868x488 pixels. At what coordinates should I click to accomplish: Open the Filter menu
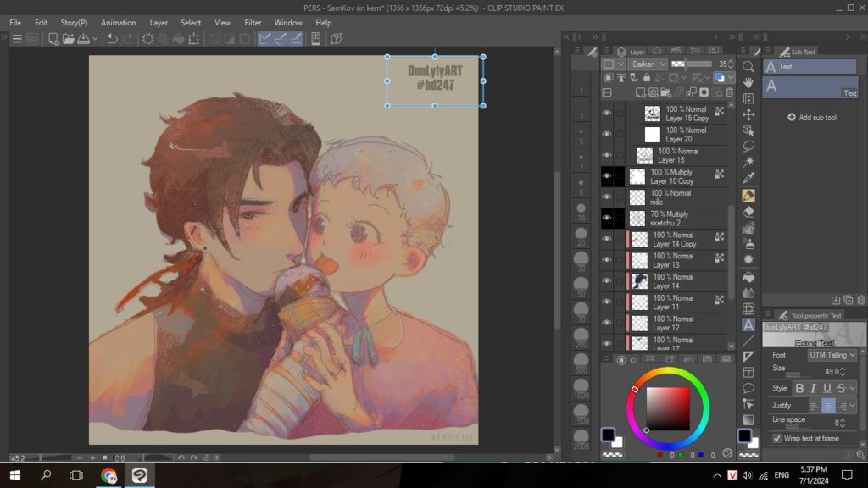pyautogui.click(x=253, y=23)
